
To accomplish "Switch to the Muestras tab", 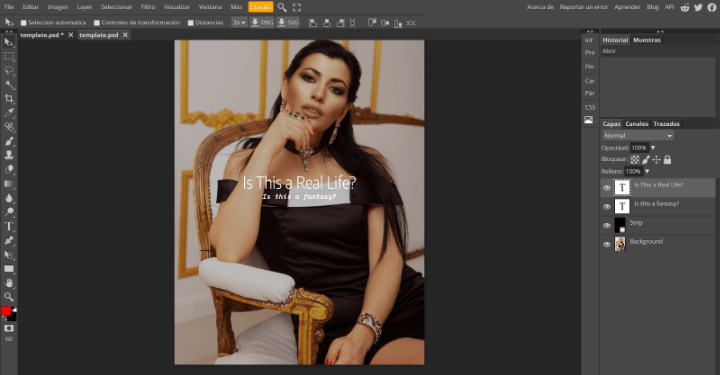I will point(647,40).
